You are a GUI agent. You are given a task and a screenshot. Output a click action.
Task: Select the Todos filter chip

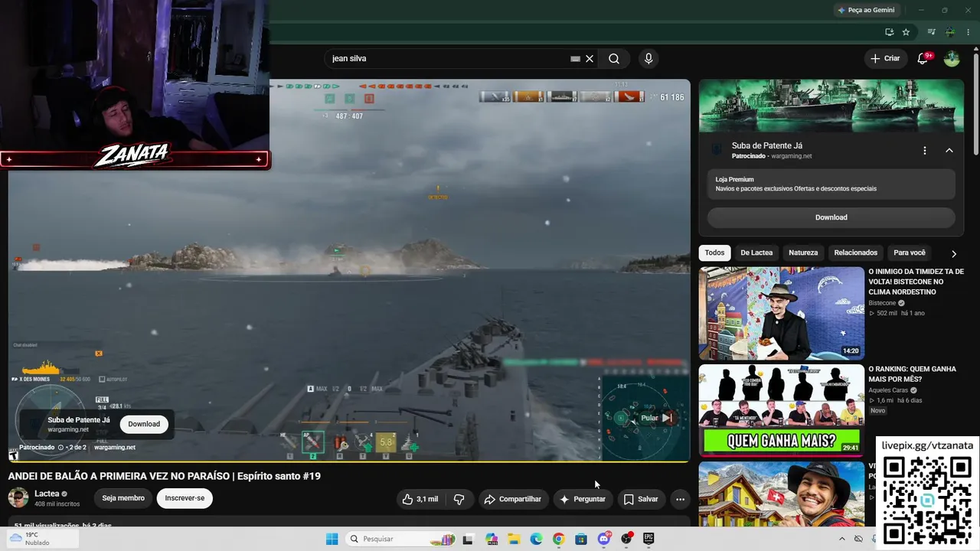click(x=714, y=253)
